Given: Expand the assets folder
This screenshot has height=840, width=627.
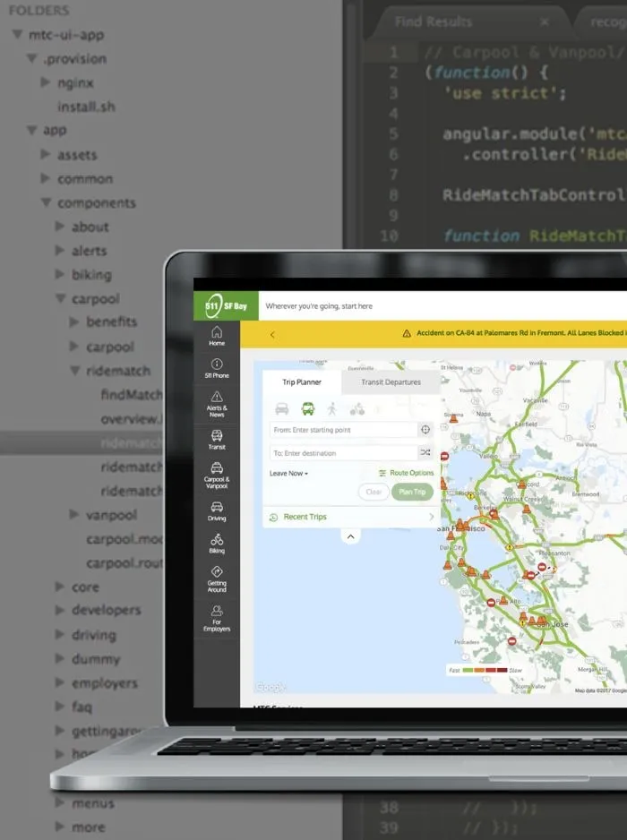Looking at the screenshot, I should pyautogui.click(x=46, y=155).
